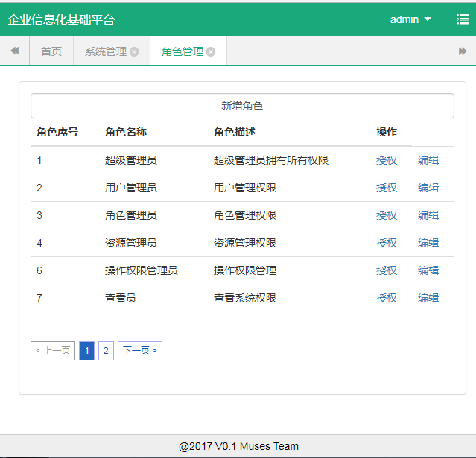Viewport: 476px width, 458px height.
Task: Select role name cell 角色管理员
Action: [131, 215]
